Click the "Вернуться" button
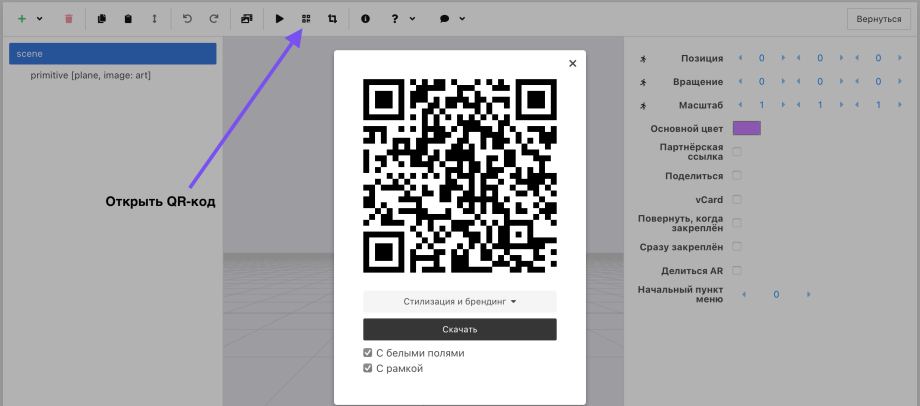This screenshot has width=920, height=406. point(879,19)
